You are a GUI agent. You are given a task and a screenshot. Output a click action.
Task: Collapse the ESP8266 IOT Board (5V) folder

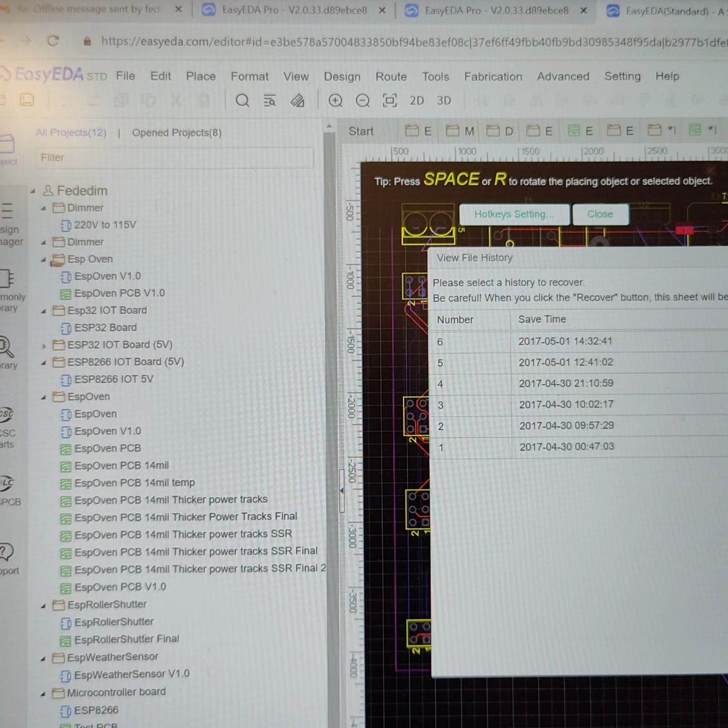tap(43, 363)
